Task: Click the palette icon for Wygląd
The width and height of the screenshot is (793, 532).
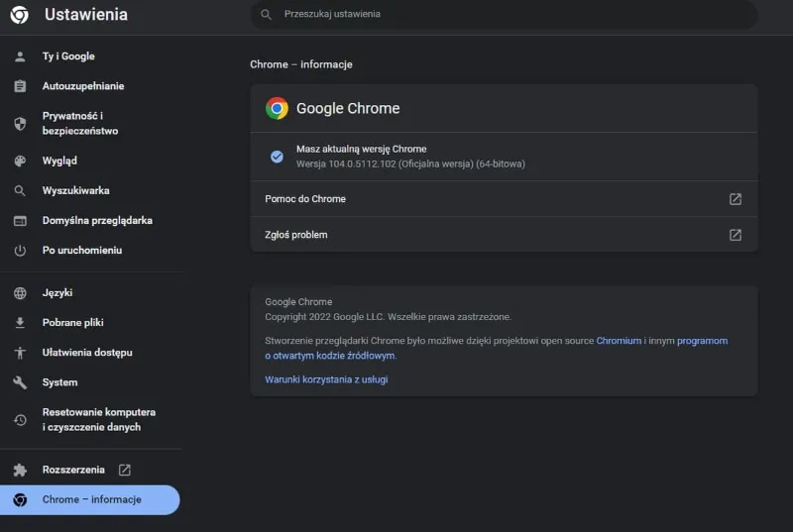Action: click(20, 160)
